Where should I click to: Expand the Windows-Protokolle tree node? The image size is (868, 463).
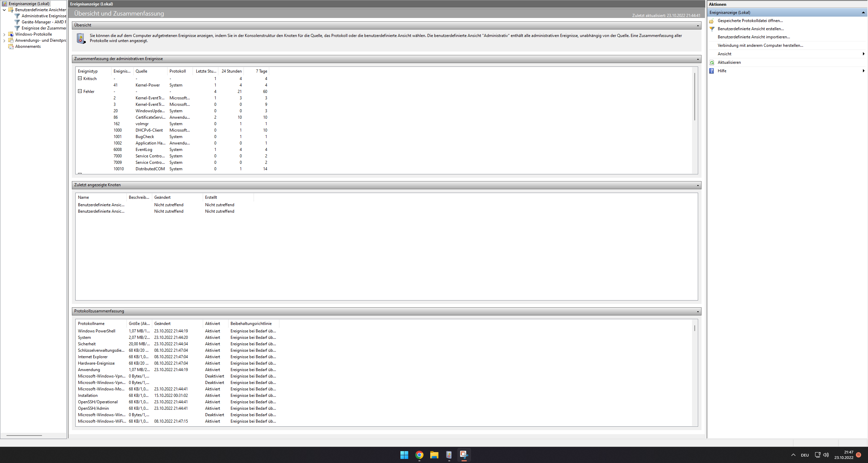click(x=4, y=34)
